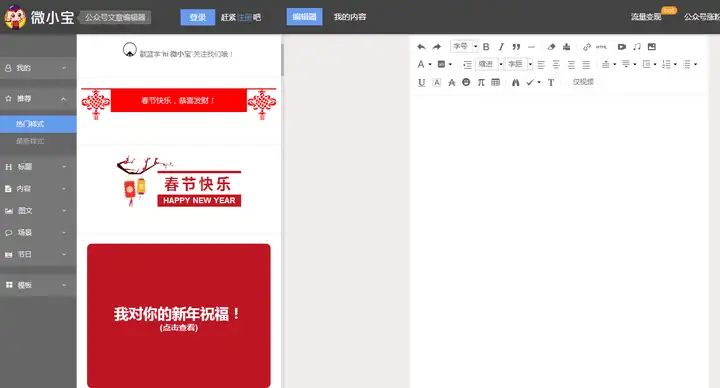This screenshot has width=720, height=388.
Task: Align text right
Action: 571,64
